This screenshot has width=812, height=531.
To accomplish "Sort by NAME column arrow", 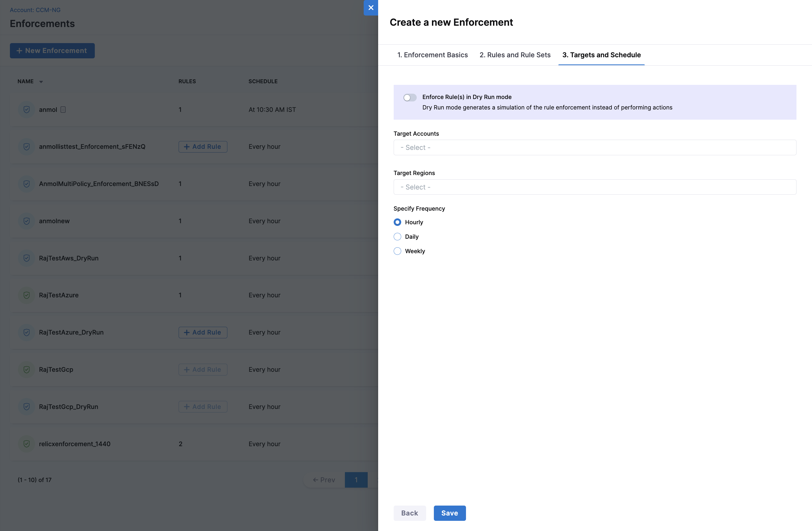I will click(x=41, y=82).
